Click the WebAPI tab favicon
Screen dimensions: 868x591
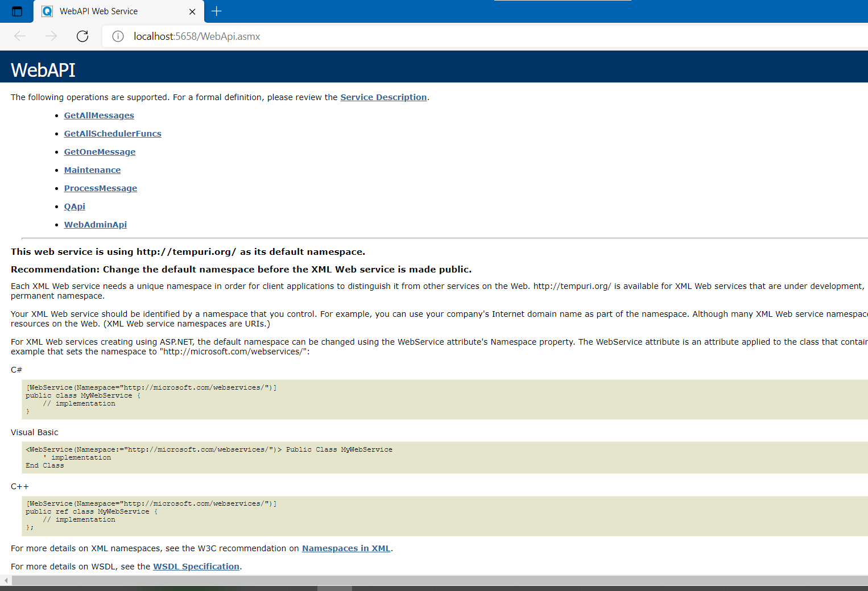(48, 11)
